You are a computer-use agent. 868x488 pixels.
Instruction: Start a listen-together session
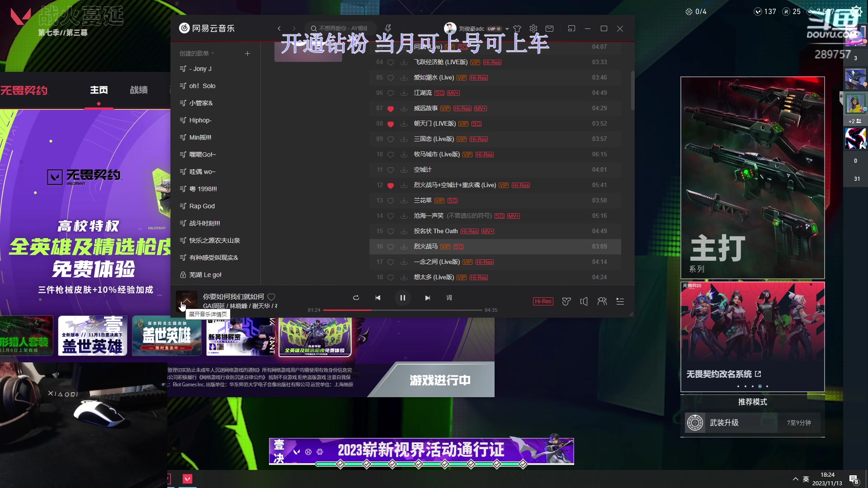602,301
